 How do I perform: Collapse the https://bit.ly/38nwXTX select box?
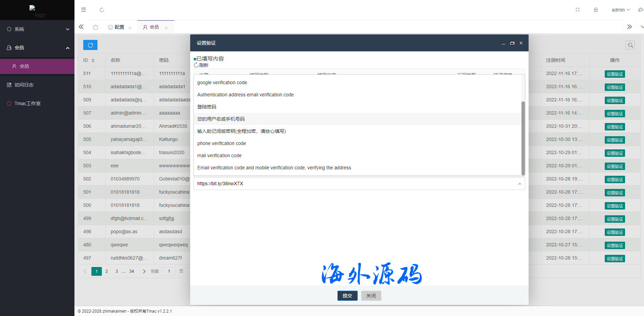click(519, 184)
